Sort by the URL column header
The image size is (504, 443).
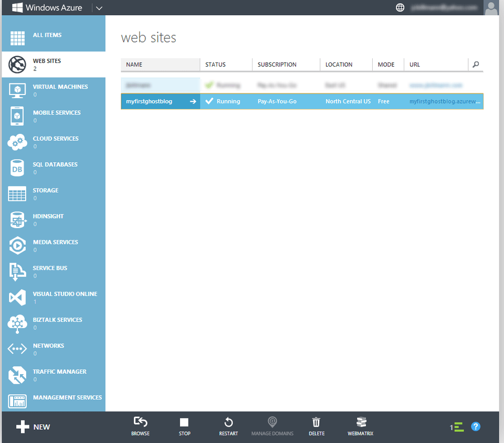pos(436,64)
